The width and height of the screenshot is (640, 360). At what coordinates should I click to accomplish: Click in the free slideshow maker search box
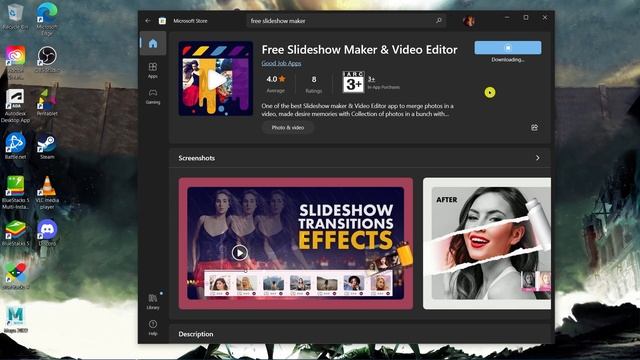(x=346, y=20)
